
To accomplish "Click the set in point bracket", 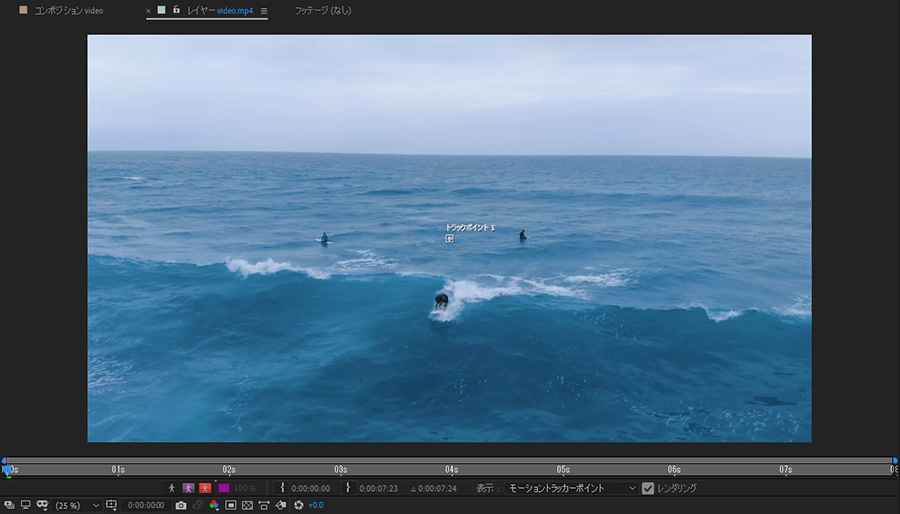I will 283,488.
